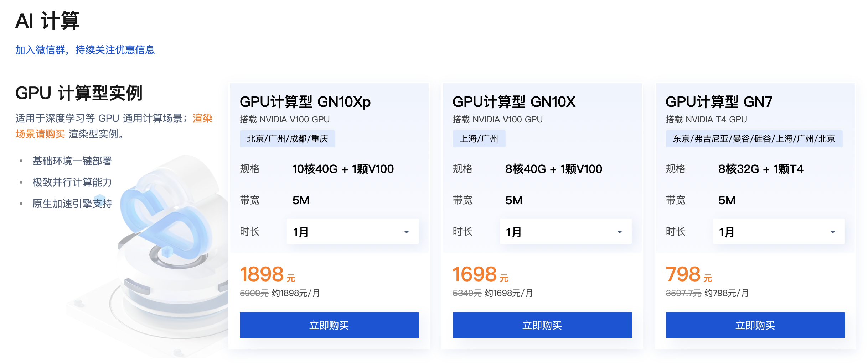
Task: Buy GN10Xp instance with 立即购买
Action: 329,325
